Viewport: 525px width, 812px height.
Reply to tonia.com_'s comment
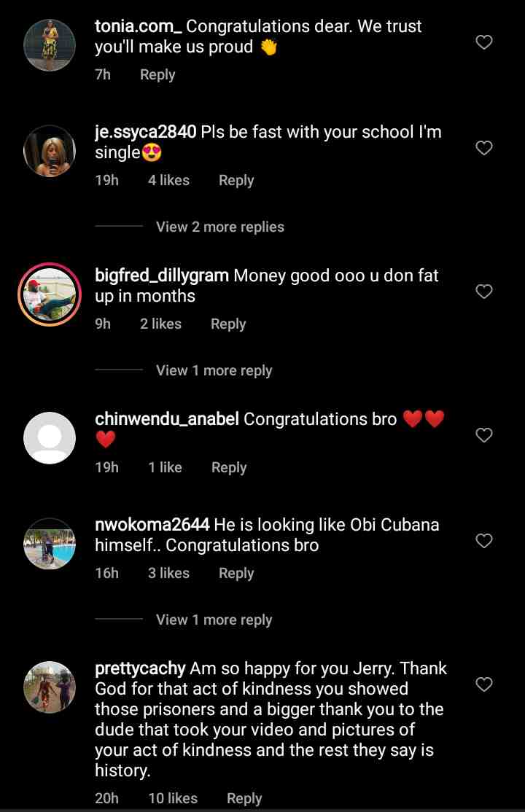coord(157,74)
